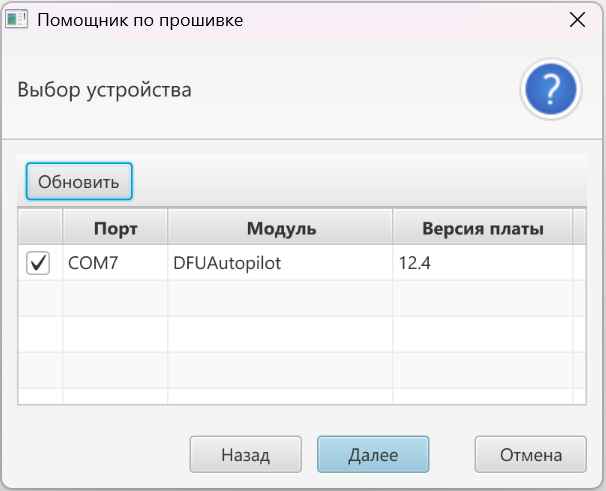
Task: Proceed with the Далее button
Action: click(373, 454)
